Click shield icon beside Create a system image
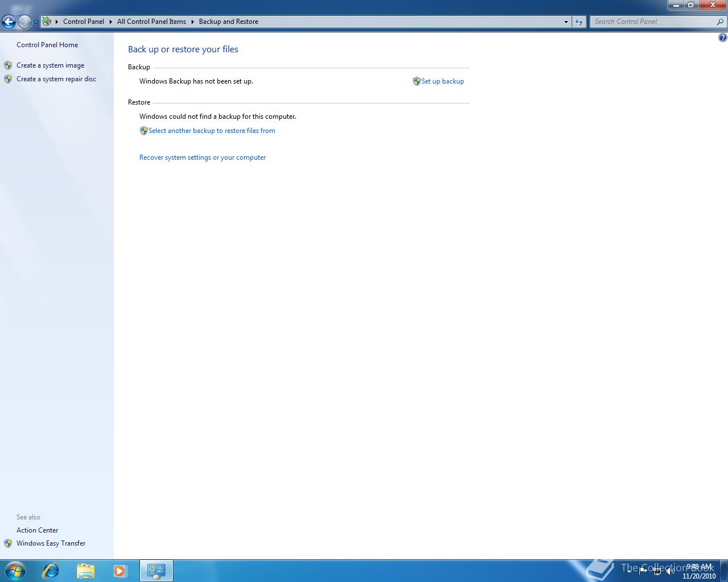Screen dimensions: 728x582 [x=8, y=65]
